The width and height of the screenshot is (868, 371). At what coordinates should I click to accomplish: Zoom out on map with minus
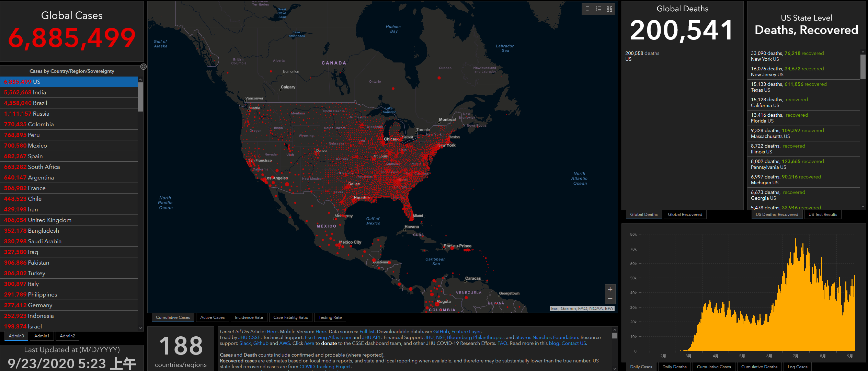(610, 299)
